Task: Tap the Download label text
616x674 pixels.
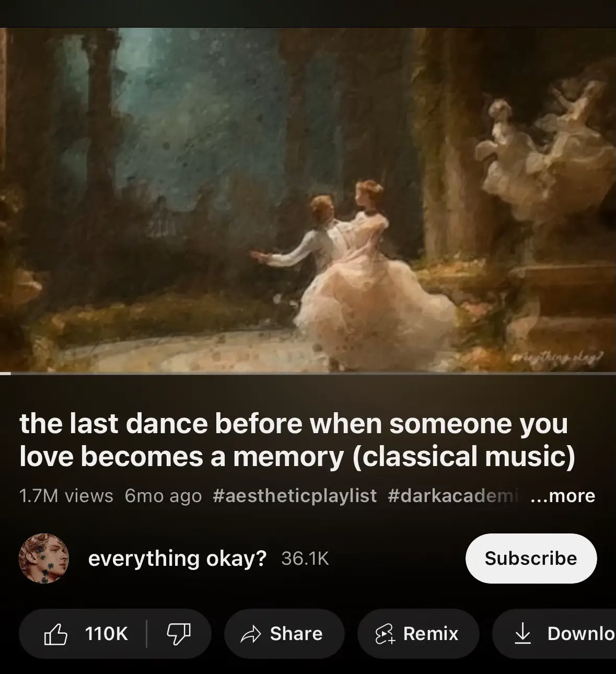Action: [582, 634]
